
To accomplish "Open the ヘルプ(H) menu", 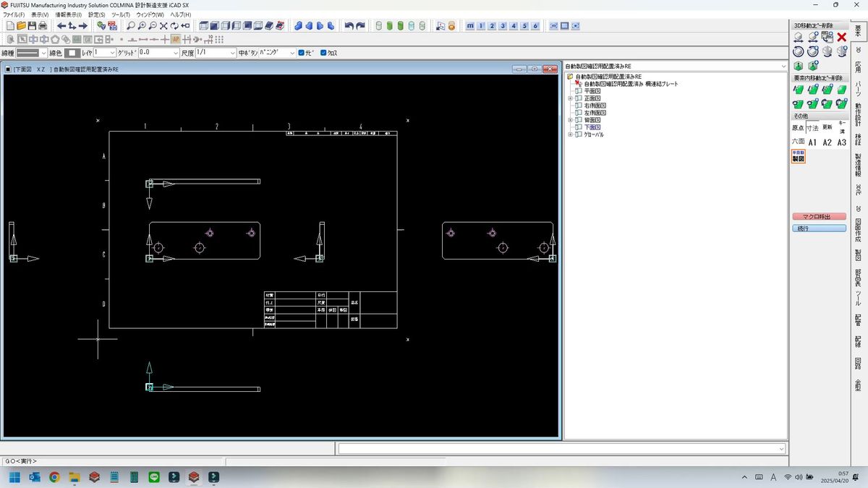I will coord(181,14).
